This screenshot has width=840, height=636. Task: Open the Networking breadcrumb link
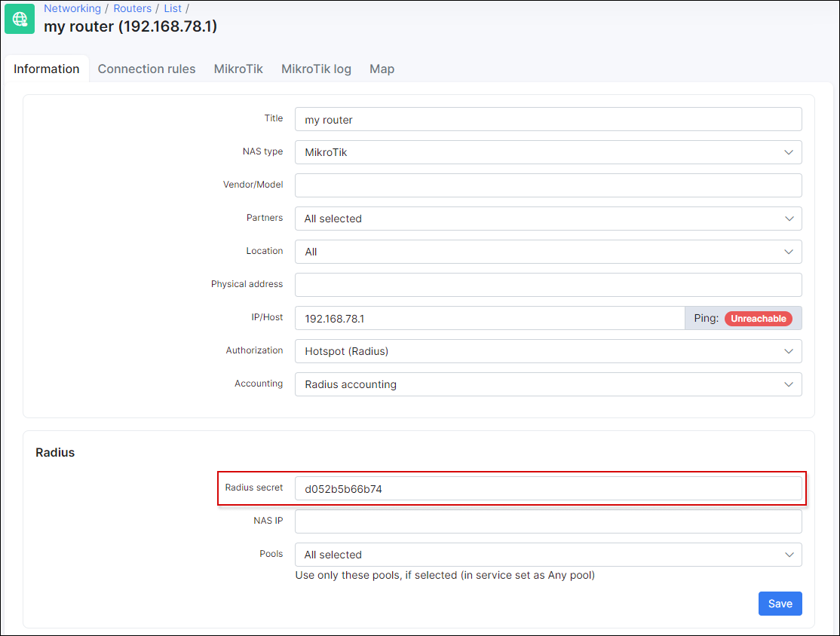coord(72,8)
